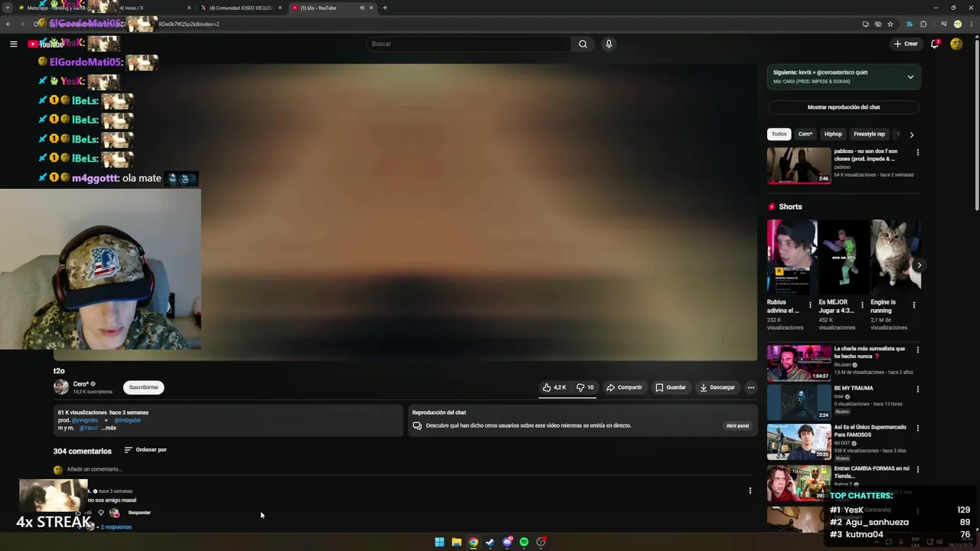The image size is (980, 551).
Task: Click Responder on the first comment
Action: [x=139, y=513]
